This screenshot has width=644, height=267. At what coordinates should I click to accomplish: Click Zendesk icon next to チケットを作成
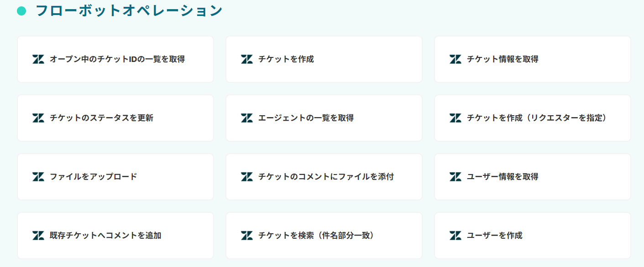click(x=247, y=59)
